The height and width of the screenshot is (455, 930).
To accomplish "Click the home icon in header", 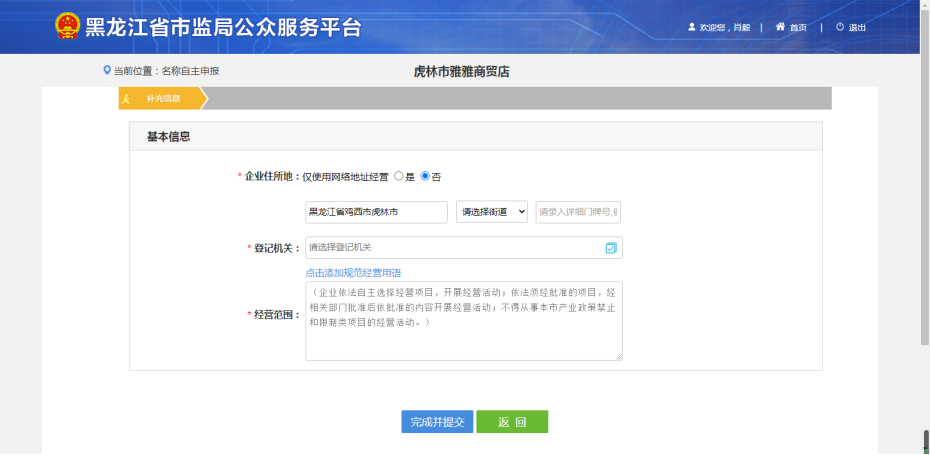I will tap(780, 27).
